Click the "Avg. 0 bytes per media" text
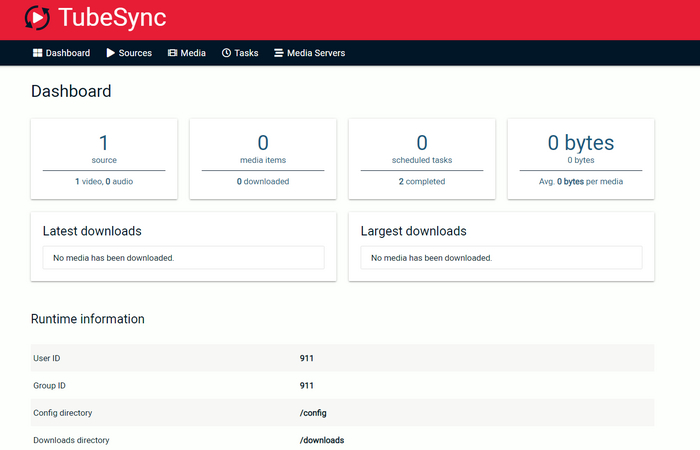This screenshot has width=700, height=450. 581,182
